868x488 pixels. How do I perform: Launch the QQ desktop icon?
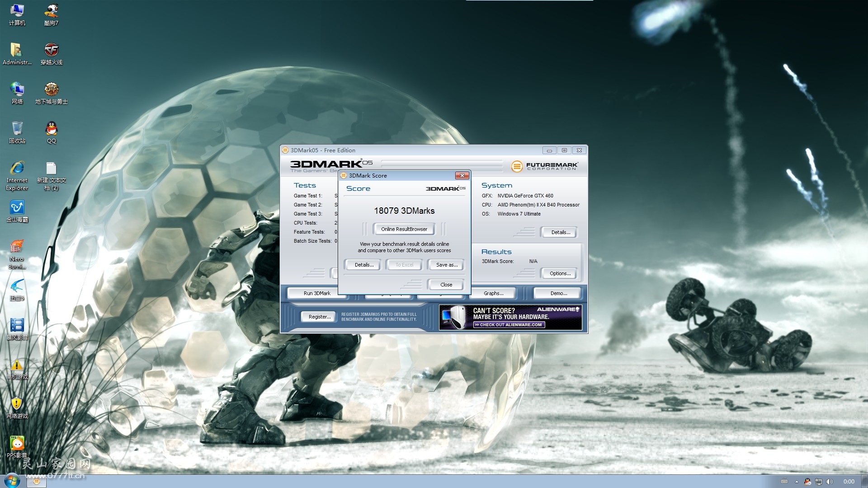52,132
